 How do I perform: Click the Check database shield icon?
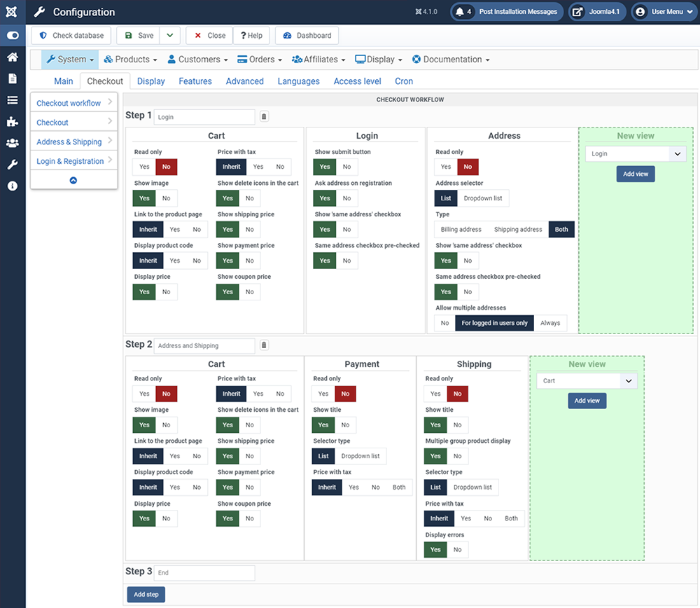(x=43, y=35)
